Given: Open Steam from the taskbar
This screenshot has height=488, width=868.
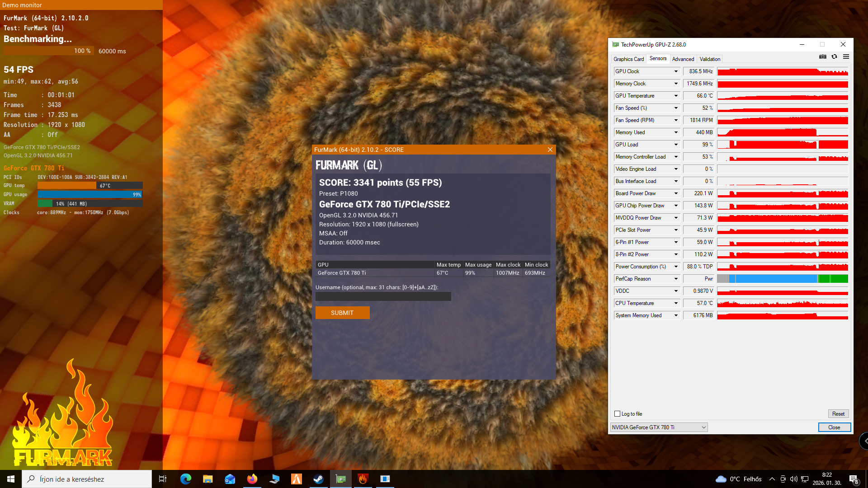Looking at the screenshot, I should 319,479.
